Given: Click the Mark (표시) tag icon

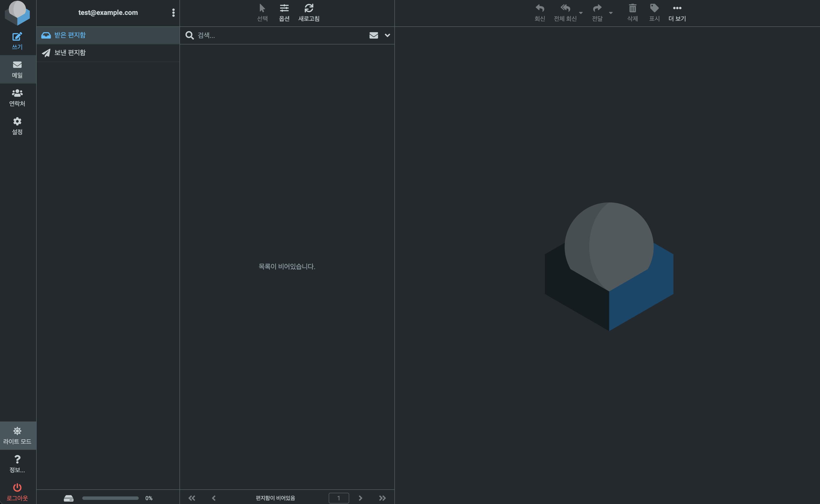Looking at the screenshot, I should tap(654, 13).
